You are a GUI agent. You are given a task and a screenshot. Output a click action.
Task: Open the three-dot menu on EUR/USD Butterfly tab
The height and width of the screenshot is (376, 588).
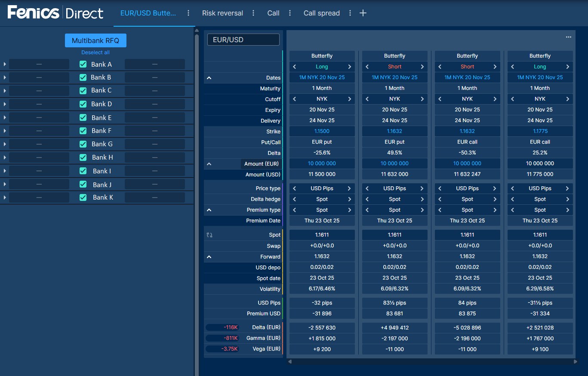point(188,13)
